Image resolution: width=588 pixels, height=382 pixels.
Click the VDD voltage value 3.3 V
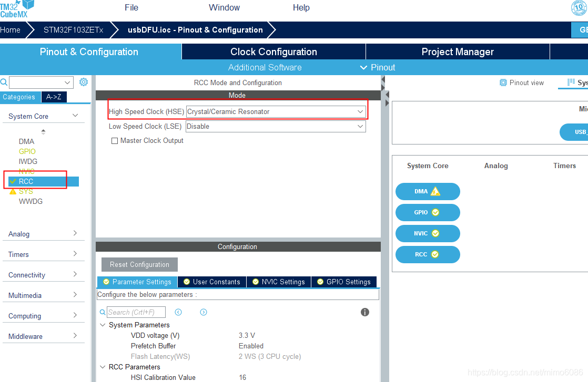click(247, 335)
